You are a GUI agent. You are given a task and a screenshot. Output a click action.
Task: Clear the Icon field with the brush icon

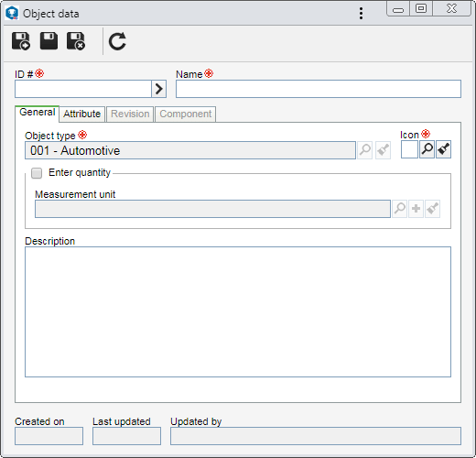pyautogui.click(x=443, y=149)
